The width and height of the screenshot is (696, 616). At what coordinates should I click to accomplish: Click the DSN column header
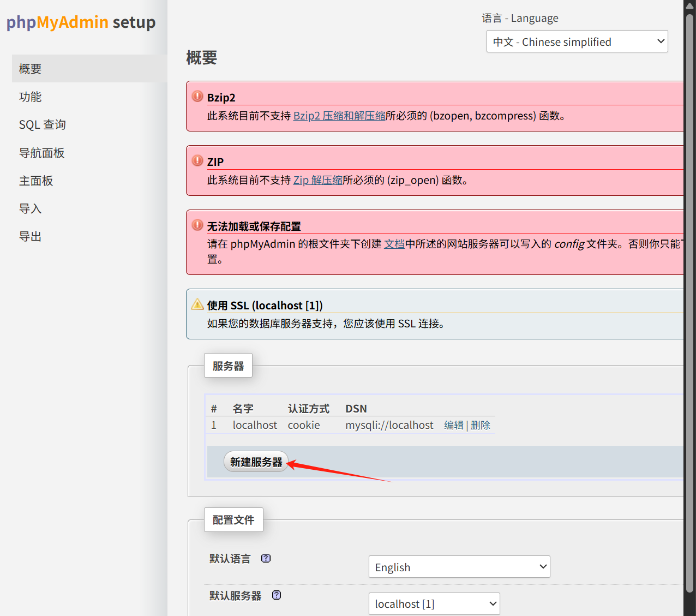coord(356,409)
